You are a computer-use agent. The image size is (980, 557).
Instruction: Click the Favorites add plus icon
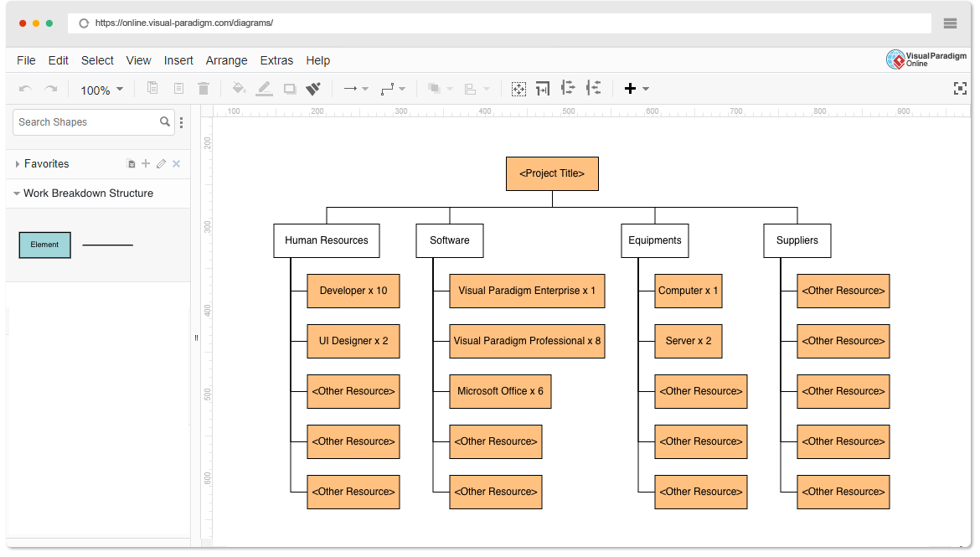coord(146,164)
